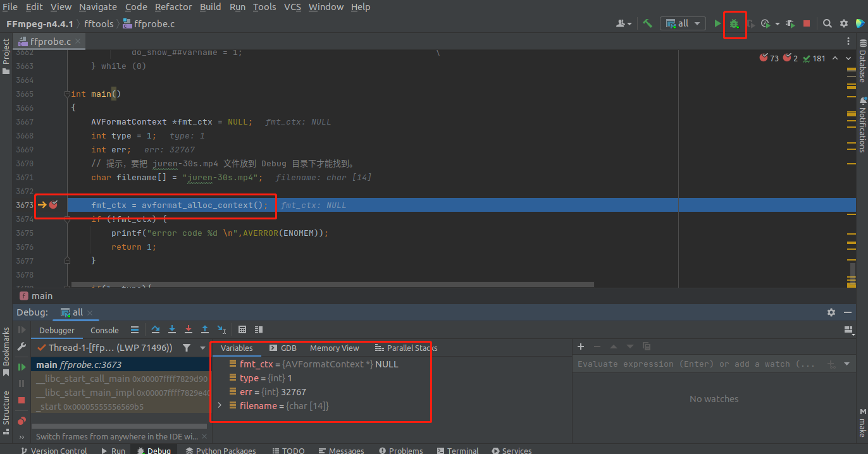Switch to the Console tab

pyautogui.click(x=104, y=330)
